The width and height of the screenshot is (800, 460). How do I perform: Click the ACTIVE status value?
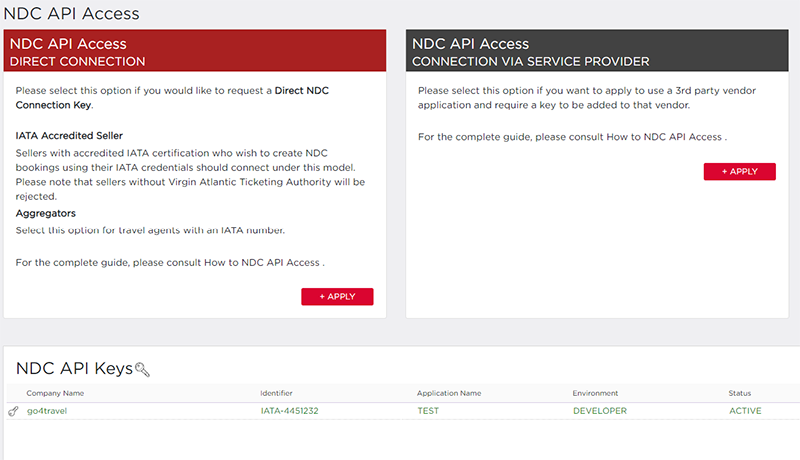(x=745, y=411)
